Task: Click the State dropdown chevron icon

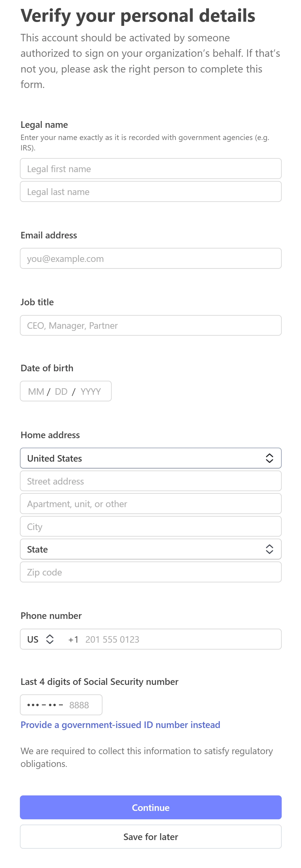Action: tap(270, 549)
